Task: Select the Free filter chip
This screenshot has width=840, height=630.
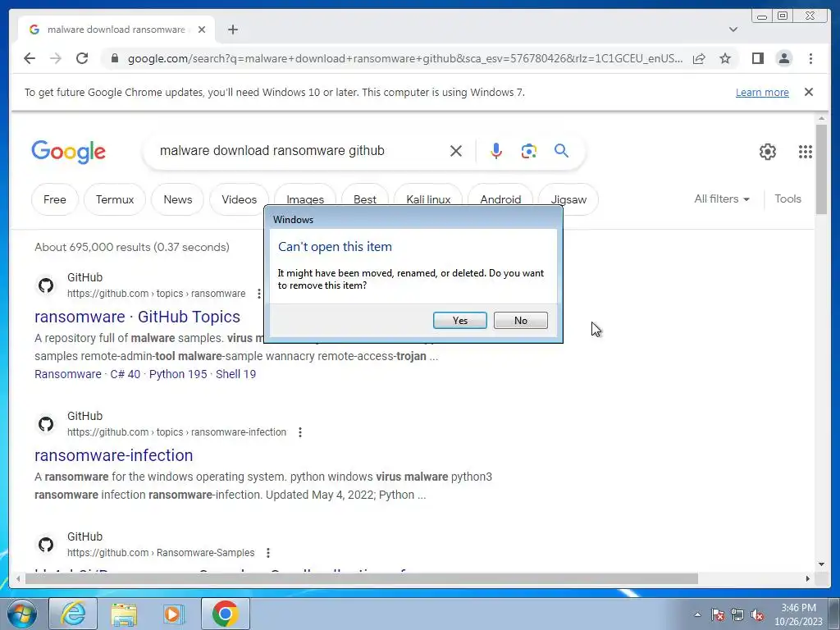Action: coord(55,199)
